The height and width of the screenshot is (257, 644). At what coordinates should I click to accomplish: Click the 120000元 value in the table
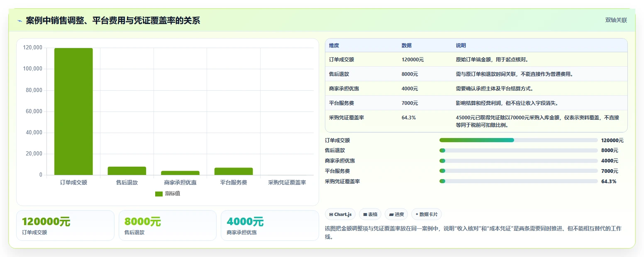(413, 60)
